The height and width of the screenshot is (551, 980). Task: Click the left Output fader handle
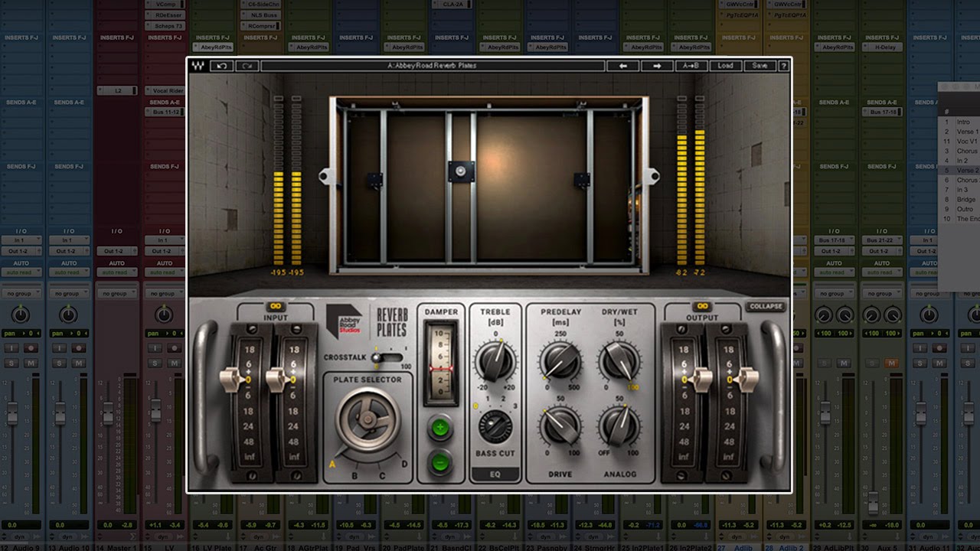point(701,379)
